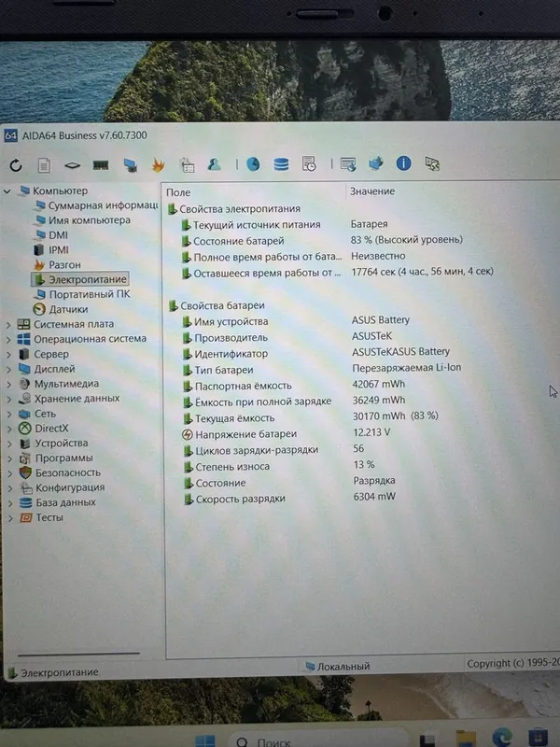
Task: Select the Безопасность tree item
Action: [x=60, y=472]
